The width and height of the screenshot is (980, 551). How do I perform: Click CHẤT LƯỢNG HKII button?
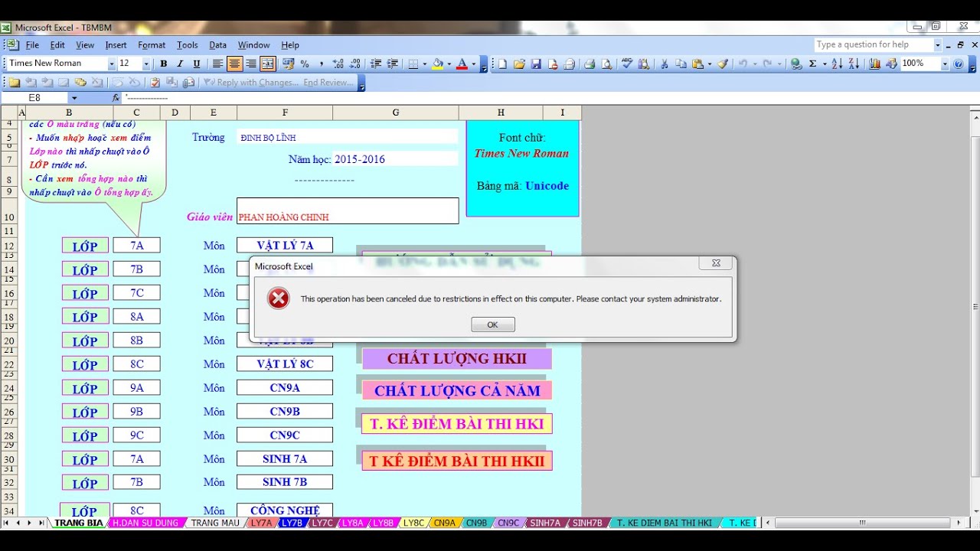coord(456,358)
